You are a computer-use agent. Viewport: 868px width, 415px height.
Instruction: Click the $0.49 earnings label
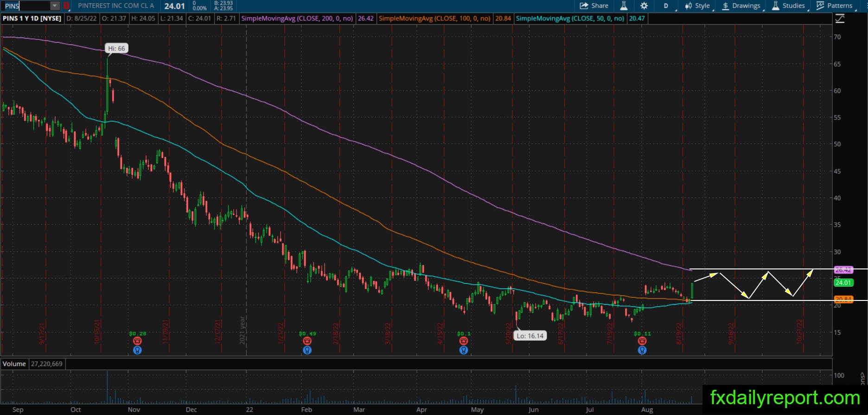click(x=307, y=333)
